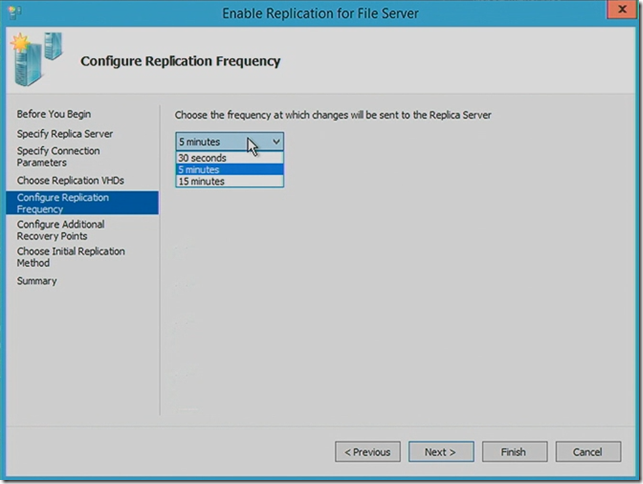This screenshot has height=484, width=643.
Task: Cancel the replication wizard
Action: pos(588,452)
